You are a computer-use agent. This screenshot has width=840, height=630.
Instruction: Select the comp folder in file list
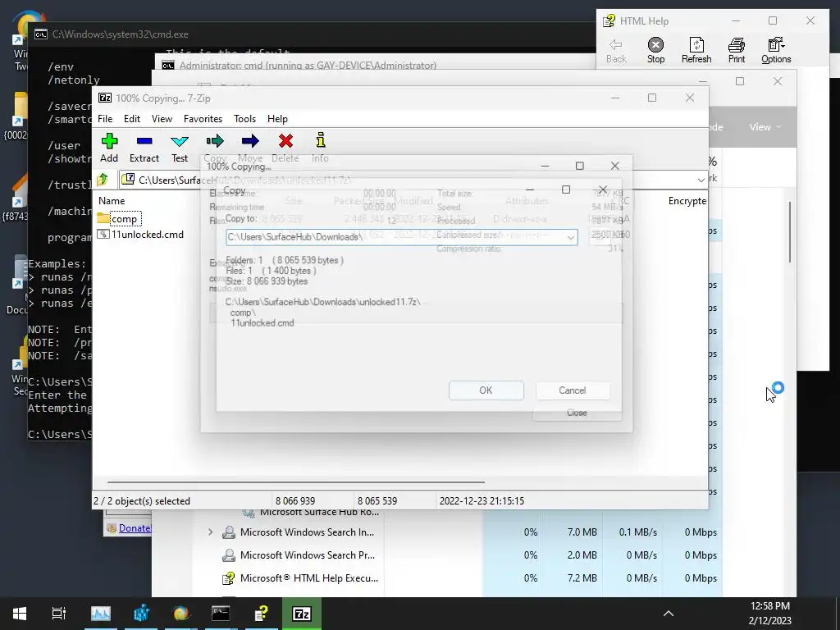click(x=119, y=218)
